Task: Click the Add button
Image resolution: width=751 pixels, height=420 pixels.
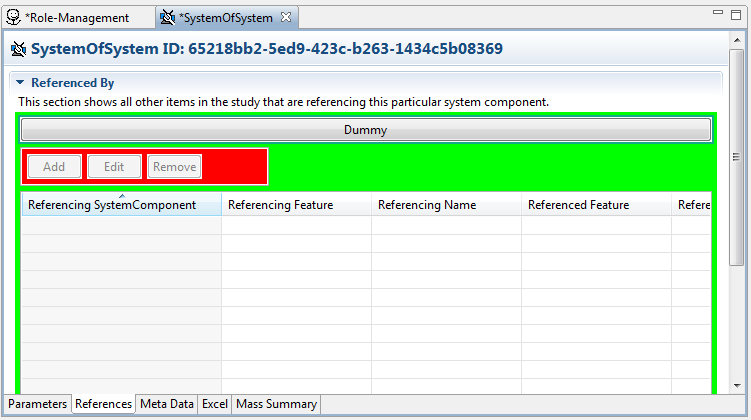Action: [x=54, y=167]
